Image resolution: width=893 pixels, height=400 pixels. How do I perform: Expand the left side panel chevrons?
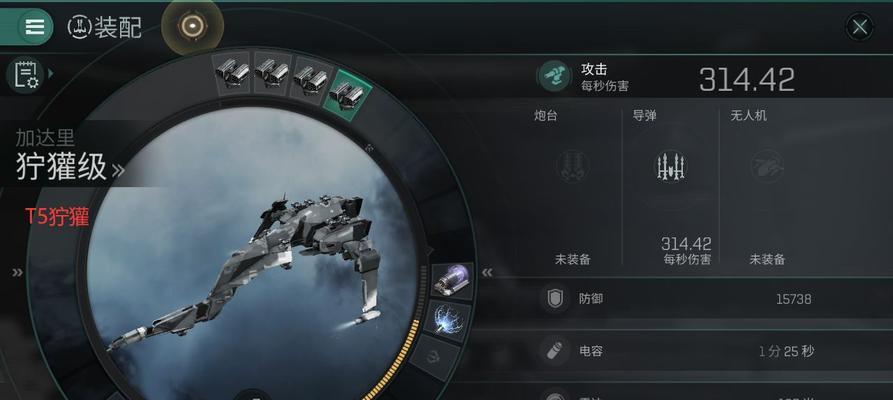(17, 272)
